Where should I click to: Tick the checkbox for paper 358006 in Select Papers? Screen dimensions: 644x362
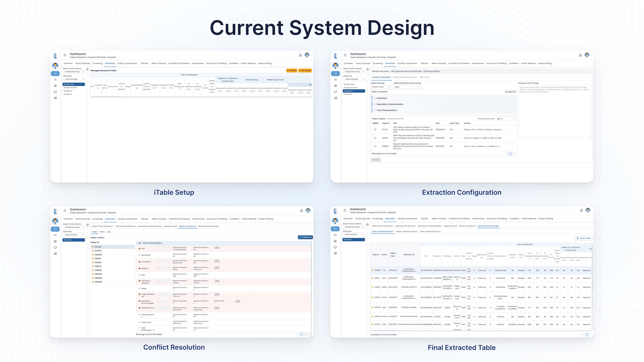[x=375, y=146]
